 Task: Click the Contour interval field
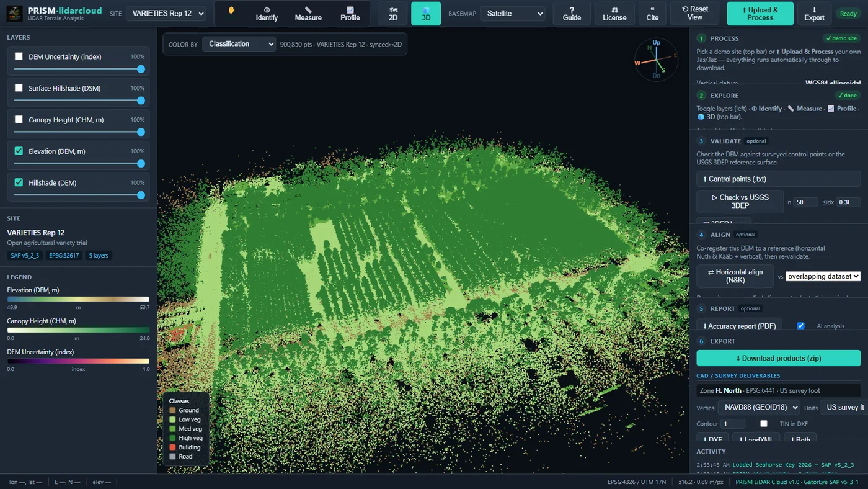point(733,424)
